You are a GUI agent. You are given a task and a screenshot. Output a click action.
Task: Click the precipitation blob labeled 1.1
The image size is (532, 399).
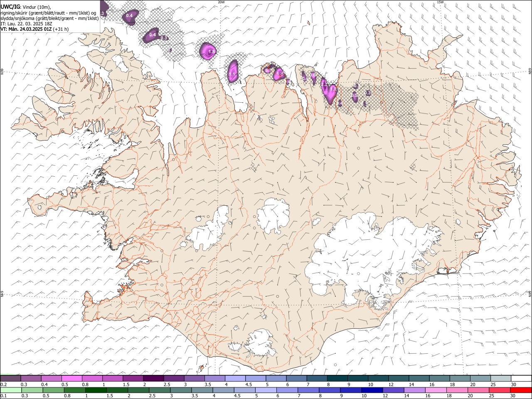point(232,71)
